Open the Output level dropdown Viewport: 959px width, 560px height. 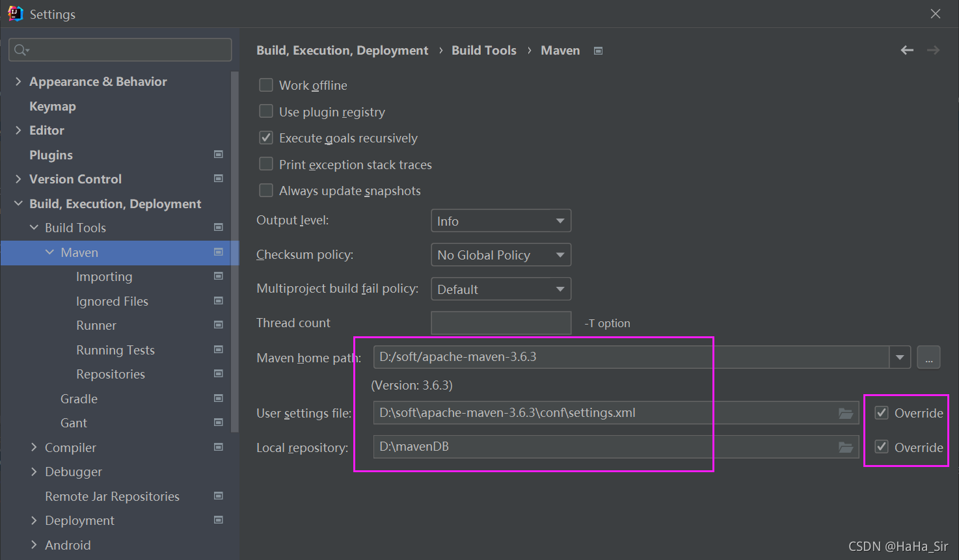501,220
